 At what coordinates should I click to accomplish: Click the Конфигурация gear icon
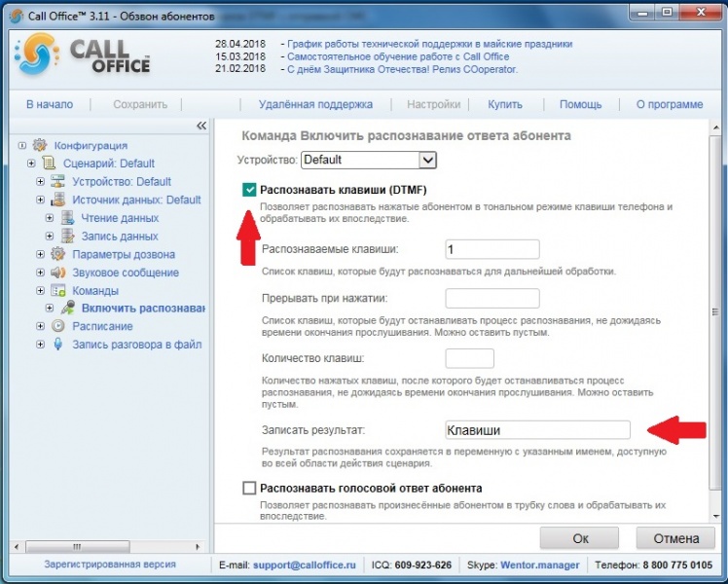pyautogui.click(x=40, y=145)
